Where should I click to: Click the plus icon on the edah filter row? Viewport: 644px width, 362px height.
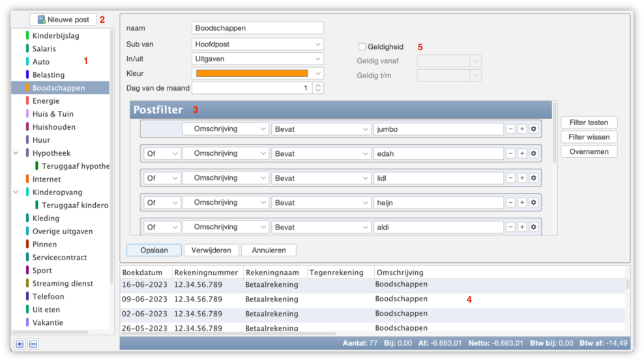522,153
